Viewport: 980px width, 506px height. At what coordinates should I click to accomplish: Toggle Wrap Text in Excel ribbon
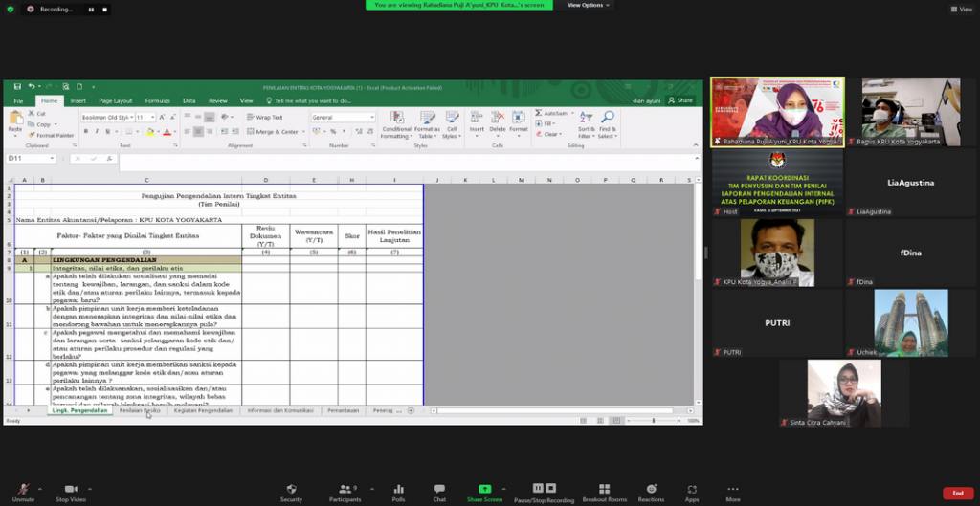(x=265, y=117)
